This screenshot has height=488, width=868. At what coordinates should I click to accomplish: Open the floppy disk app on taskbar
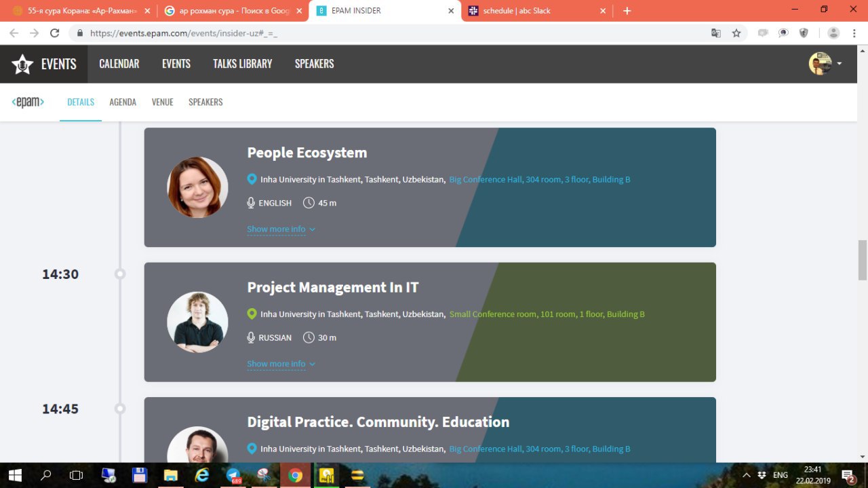click(x=140, y=475)
